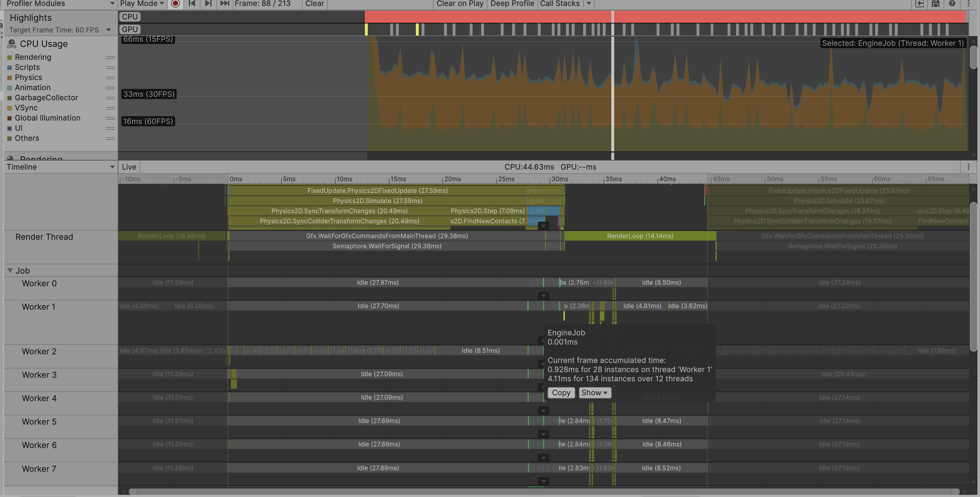
Task: Save the profiler data to file
Action: (x=935, y=4)
